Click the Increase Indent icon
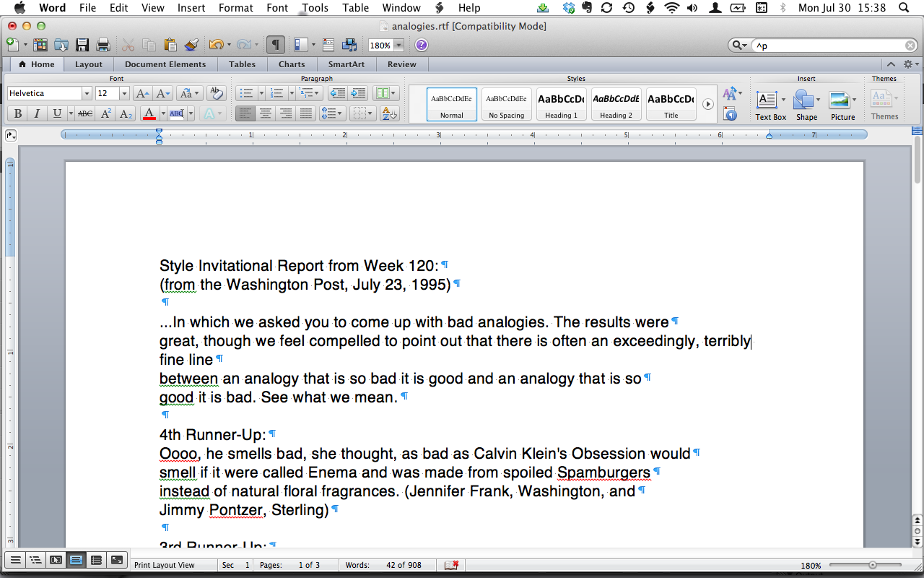 (x=359, y=93)
